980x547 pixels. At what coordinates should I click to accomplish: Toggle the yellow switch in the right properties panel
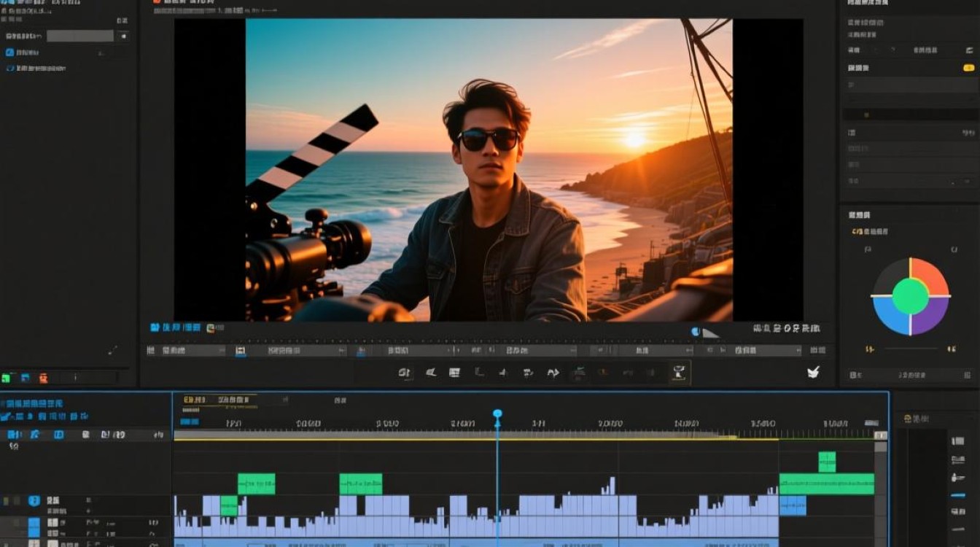click(x=969, y=68)
